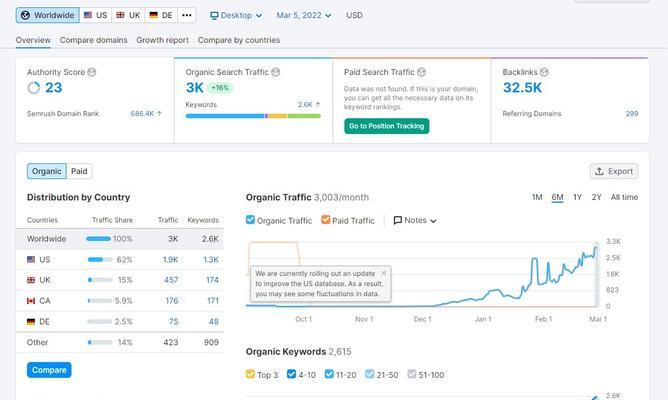The image size is (668, 400).
Task: Click US traffic value 1.9K
Action: [170, 259]
